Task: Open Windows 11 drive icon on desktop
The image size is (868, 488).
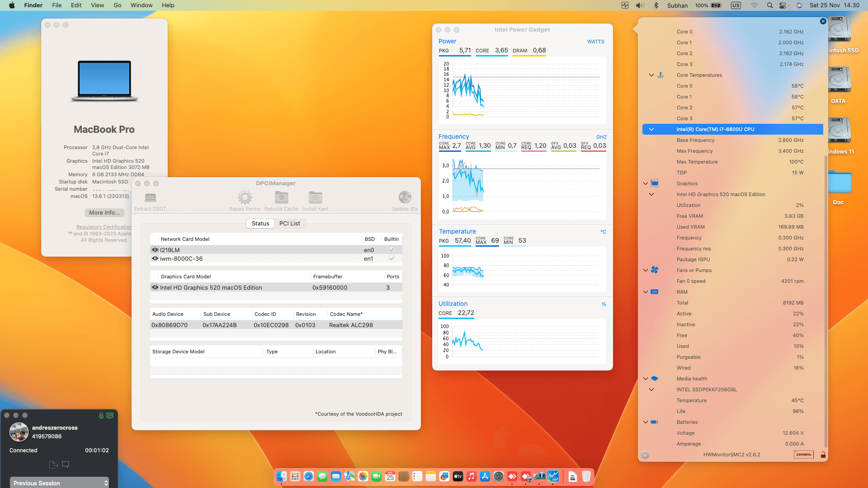Action: click(x=840, y=131)
